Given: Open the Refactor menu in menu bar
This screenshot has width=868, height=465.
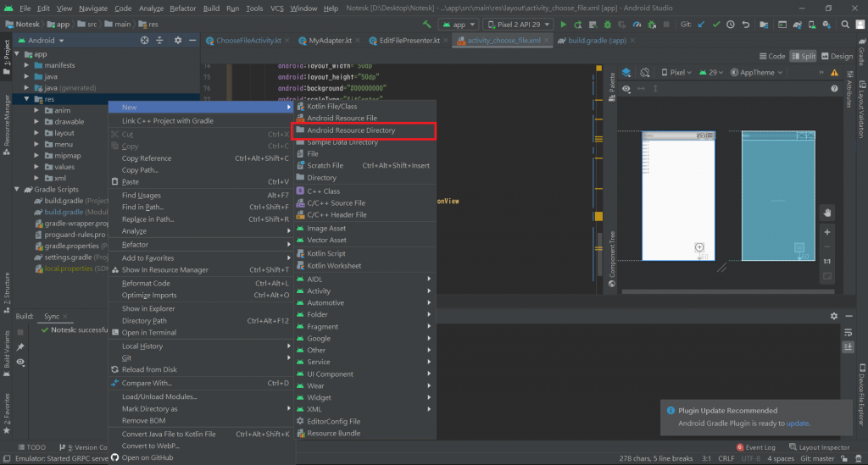Looking at the screenshot, I should tap(183, 8).
